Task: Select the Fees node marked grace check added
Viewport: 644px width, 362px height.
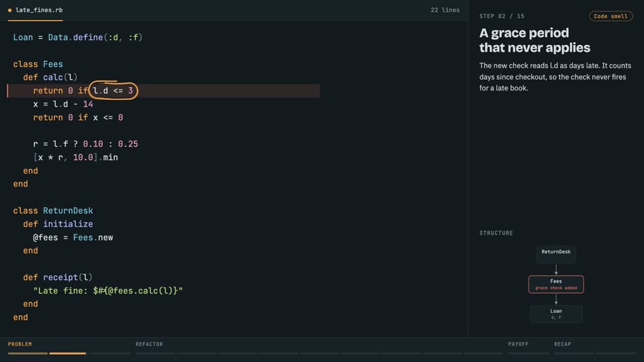Action: (x=555, y=284)
